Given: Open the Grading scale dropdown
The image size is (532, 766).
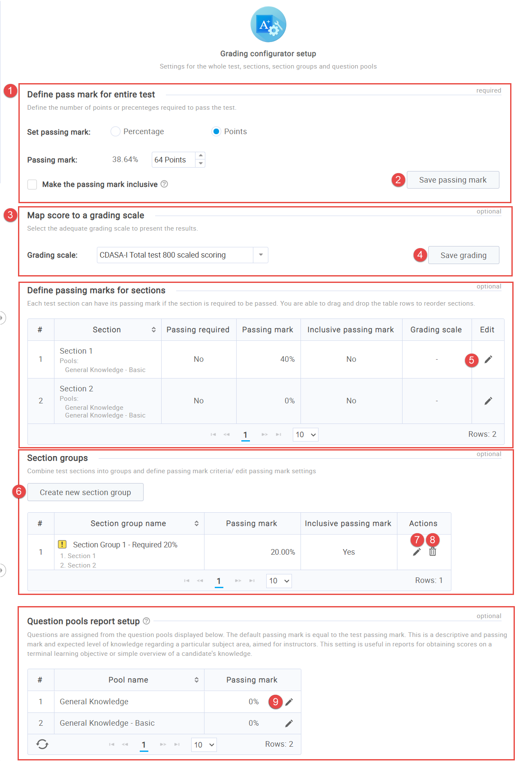Looking at the screenshot, I should pos(260,255).
